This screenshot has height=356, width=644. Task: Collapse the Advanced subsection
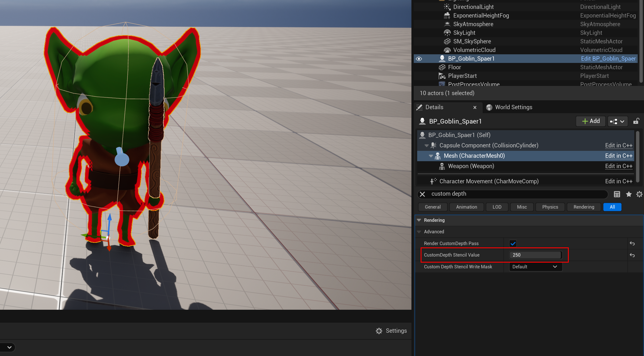[x=419, y=232]
